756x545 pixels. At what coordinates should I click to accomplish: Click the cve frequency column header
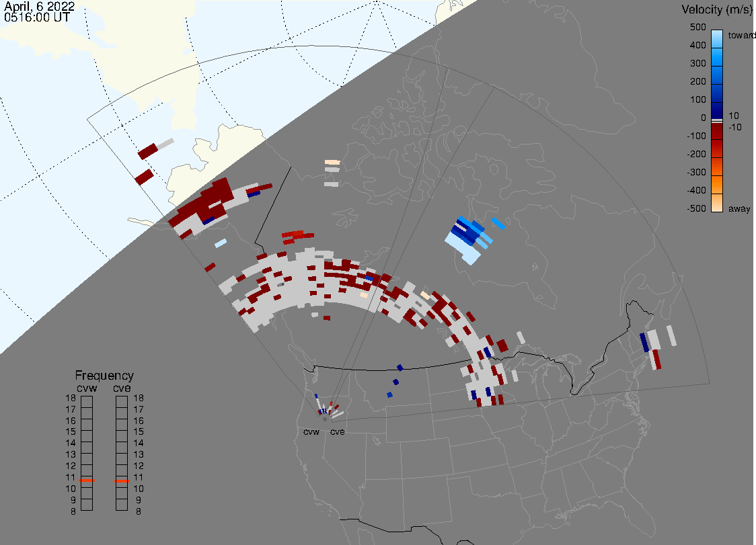pos(122,388)
